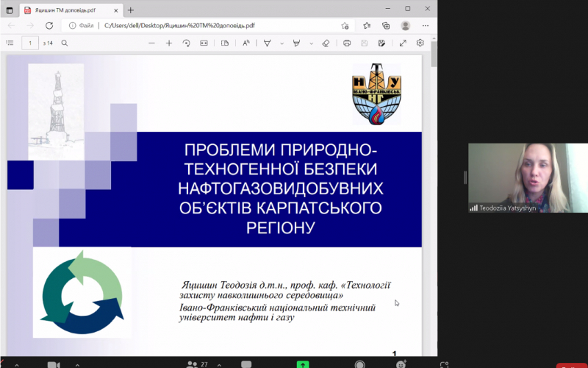Expand the participants options chevron
Image resolution: width=588 pixels, height=368 pixels.
pyautogui.click(x=219, y=364)
